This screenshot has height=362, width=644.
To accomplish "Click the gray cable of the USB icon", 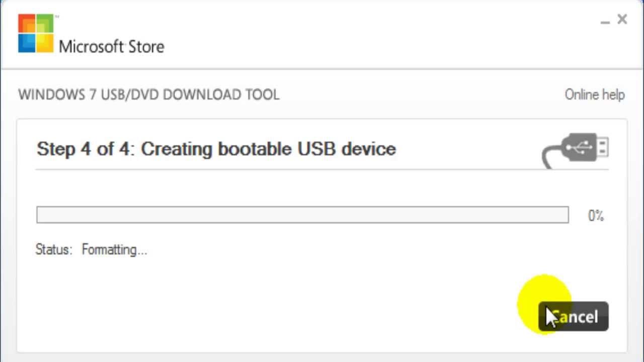I will pos(548,156).
